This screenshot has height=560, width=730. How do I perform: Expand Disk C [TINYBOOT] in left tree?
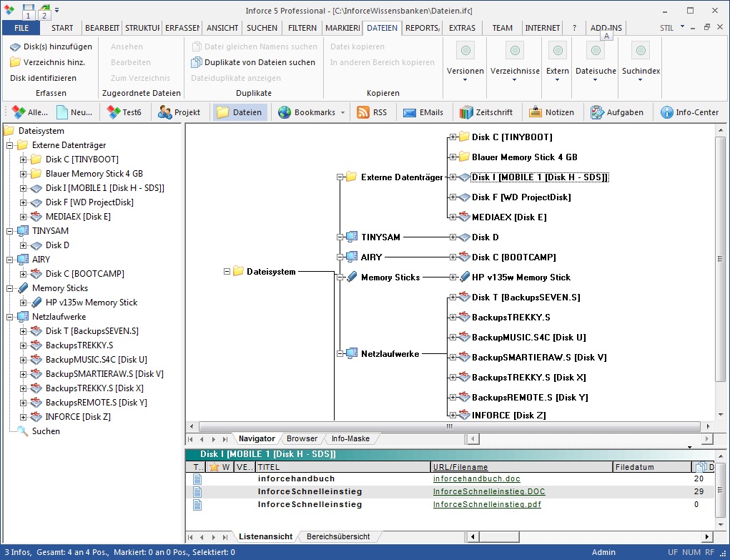[x=23, y=159]
